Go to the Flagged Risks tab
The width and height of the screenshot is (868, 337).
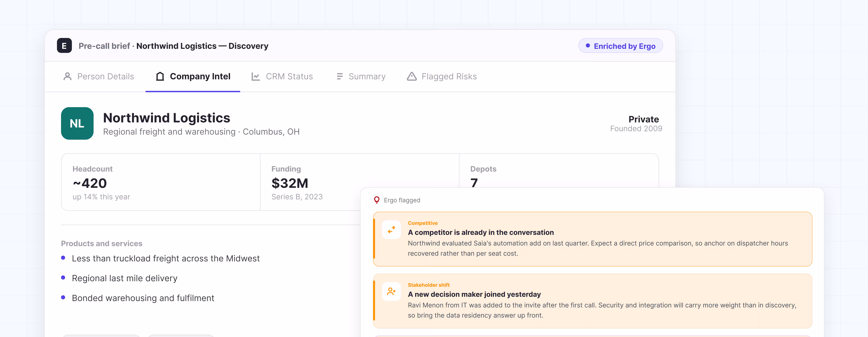[442, 76]
